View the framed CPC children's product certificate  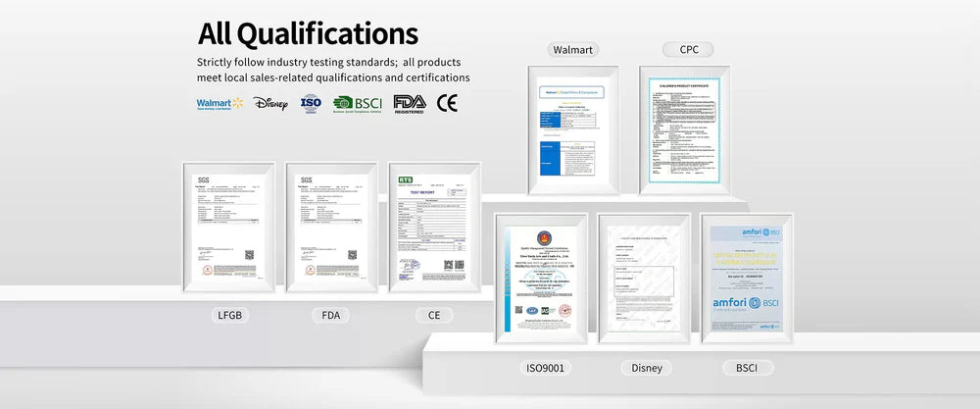[x=686, y=130]
